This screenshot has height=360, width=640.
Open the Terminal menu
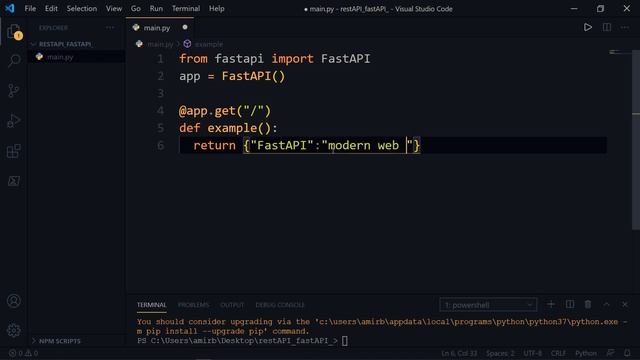(186, 8)
